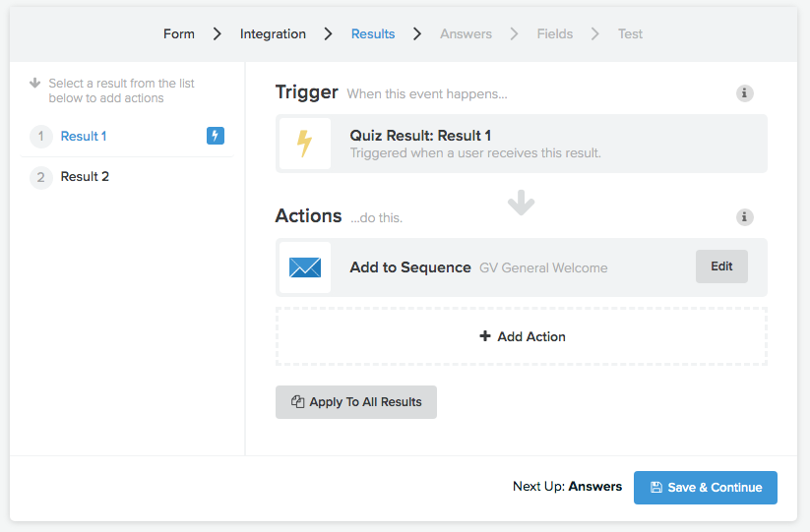Click the number 1 circle for Result 1

[40, 137]
